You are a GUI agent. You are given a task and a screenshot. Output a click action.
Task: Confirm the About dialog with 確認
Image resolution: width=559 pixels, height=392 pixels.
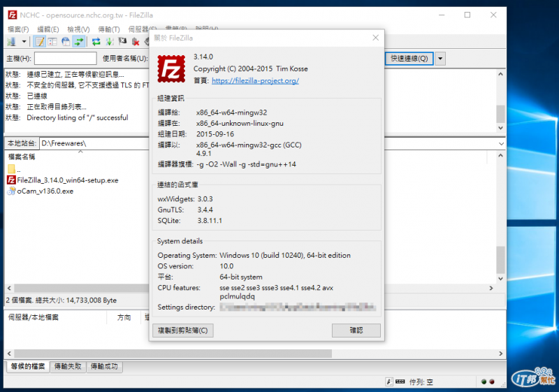coord(356,331)
